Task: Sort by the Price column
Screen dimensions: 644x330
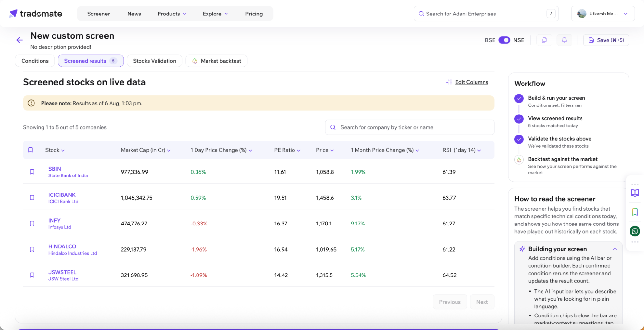Action: coord(325,150)
